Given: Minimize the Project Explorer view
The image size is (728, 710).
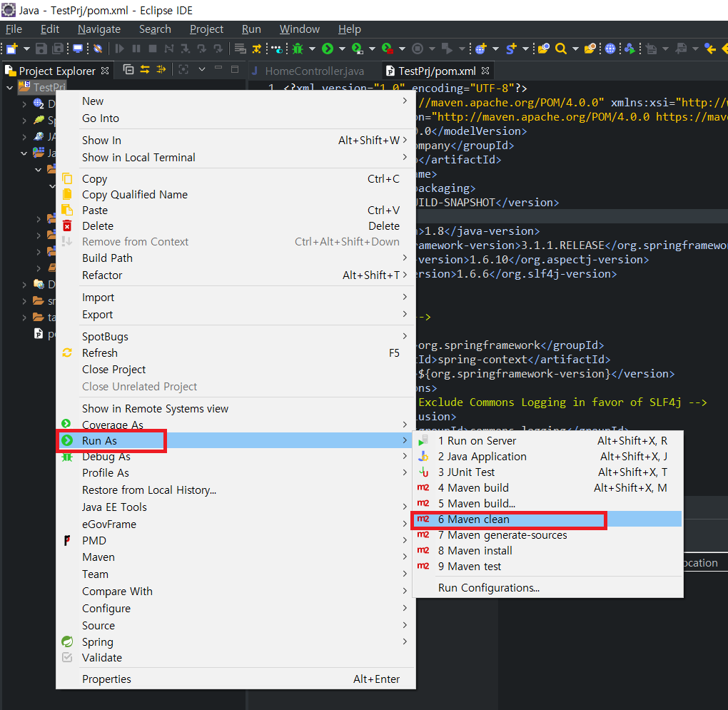Looking at the screenshot, I should coord(218,69).
